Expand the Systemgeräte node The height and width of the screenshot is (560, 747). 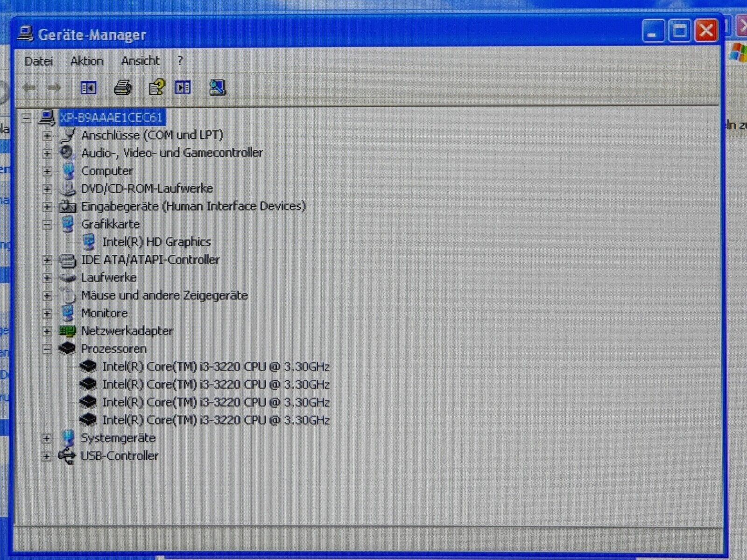click(x=47, y=438)
